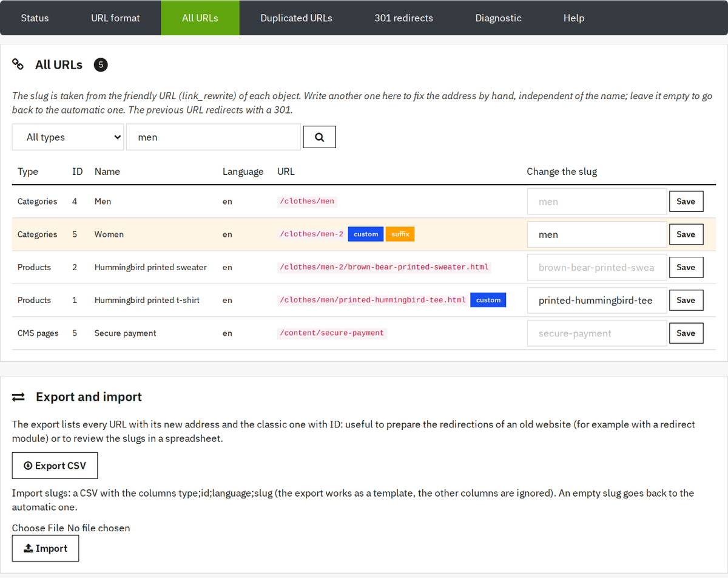The height and width of the screenshot is (578, 728).
Task: Edit the slug field for Men category
Action: pyautogui.click(x=597, y=202)
